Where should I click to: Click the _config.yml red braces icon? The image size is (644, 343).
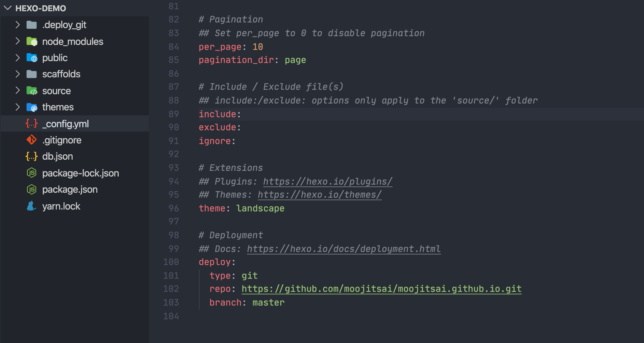coord(31,123)
